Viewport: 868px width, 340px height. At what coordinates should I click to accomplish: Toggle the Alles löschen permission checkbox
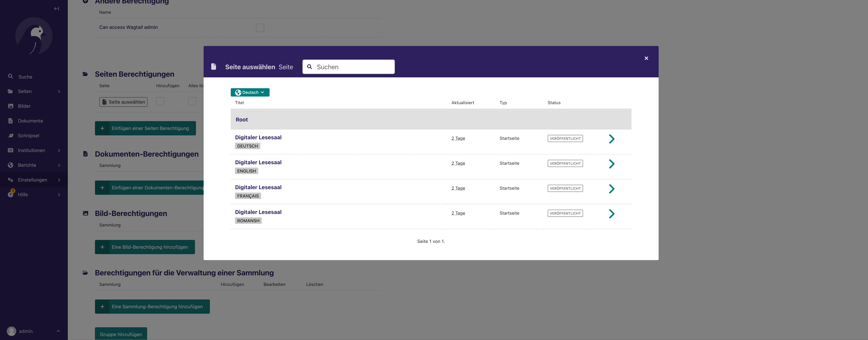coord(192,101)
